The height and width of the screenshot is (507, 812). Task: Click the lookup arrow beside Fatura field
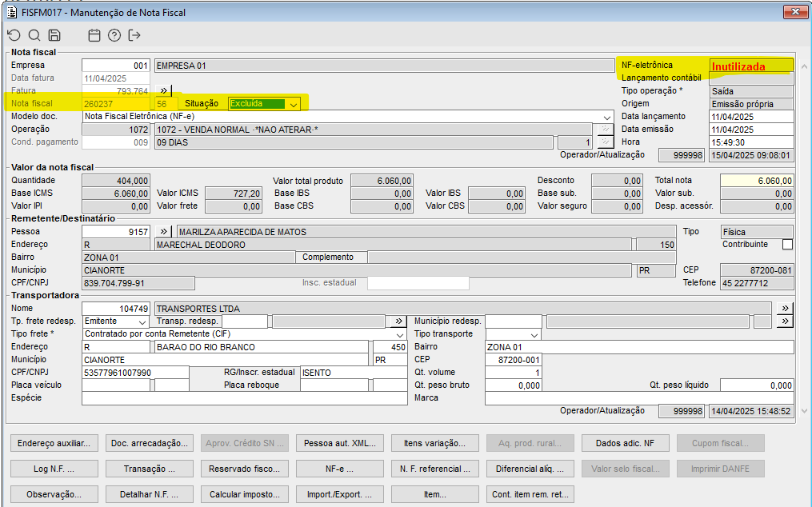(163, 91)
